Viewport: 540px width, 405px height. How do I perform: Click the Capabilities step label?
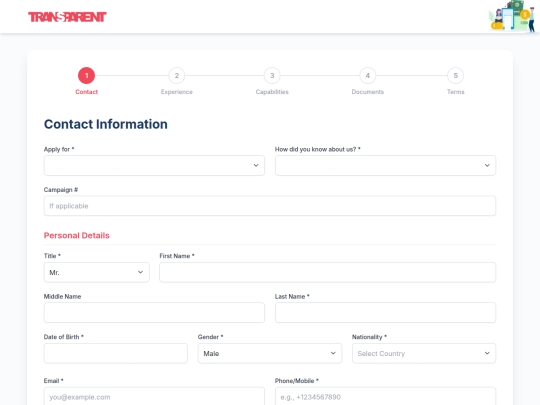click(272, 92)
